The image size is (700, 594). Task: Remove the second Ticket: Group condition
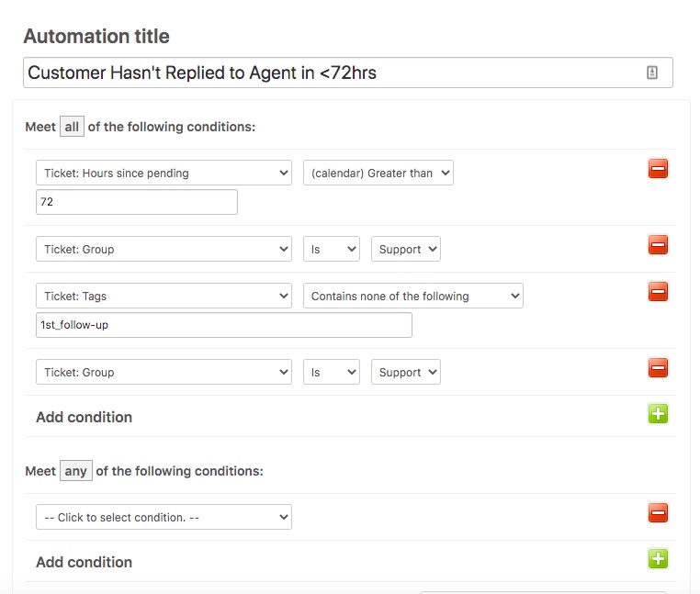click(658, 369)
